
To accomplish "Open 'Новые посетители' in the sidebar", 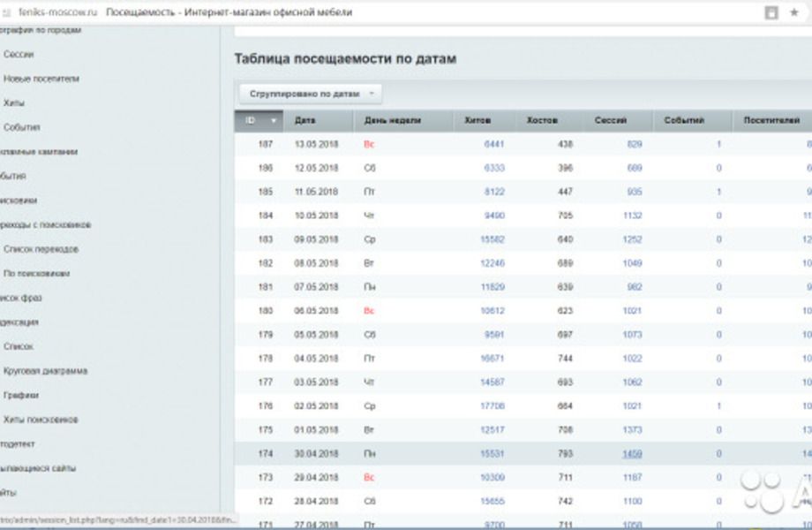I will tap(41, 79).
